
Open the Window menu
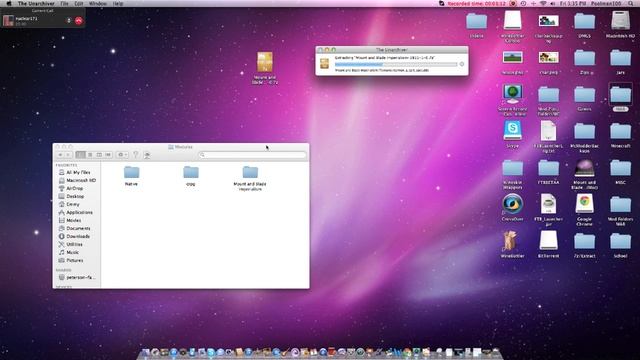tap(98, 3)
